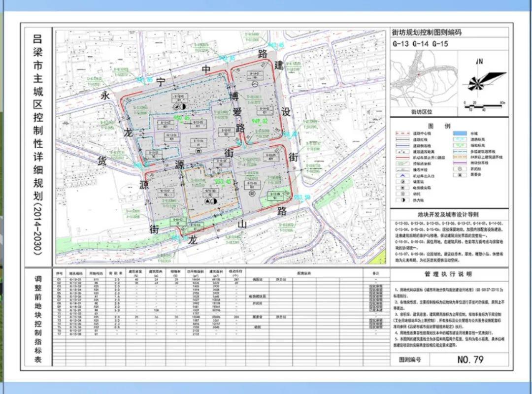Click the 热力站 half-circle legend icon

pos(402,200)
